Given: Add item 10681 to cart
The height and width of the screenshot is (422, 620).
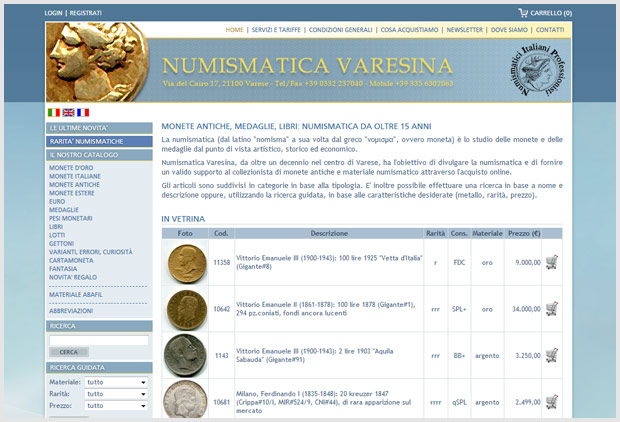Looking at the screenshot, I should coord(552,402).
